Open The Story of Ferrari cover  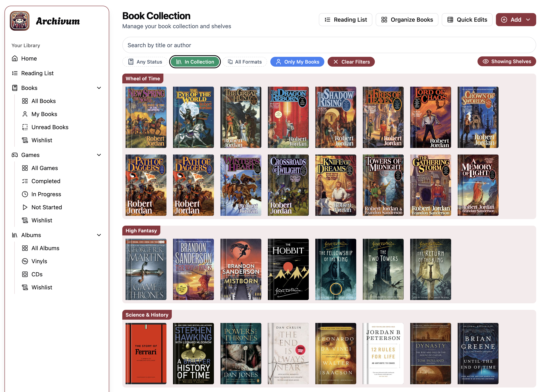tap(146, 354)
